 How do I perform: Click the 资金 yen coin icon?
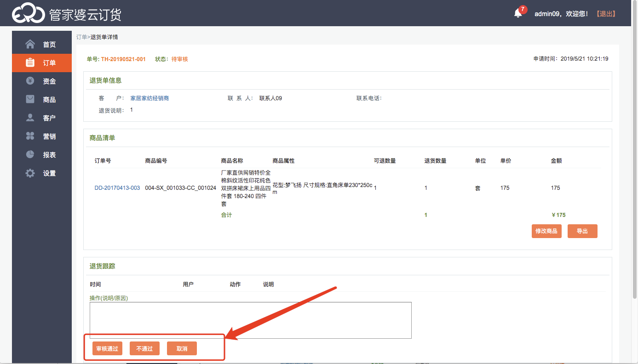(30, 81)
